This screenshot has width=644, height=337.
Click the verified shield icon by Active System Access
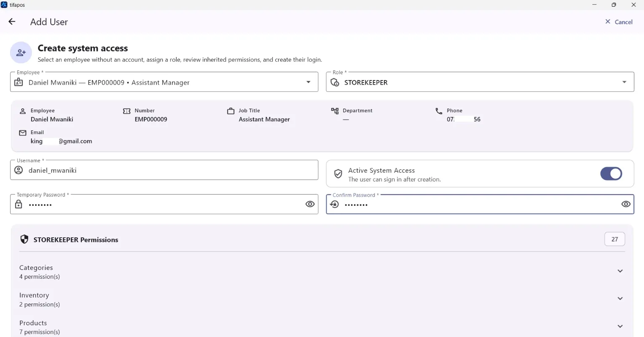pos(338,174)
